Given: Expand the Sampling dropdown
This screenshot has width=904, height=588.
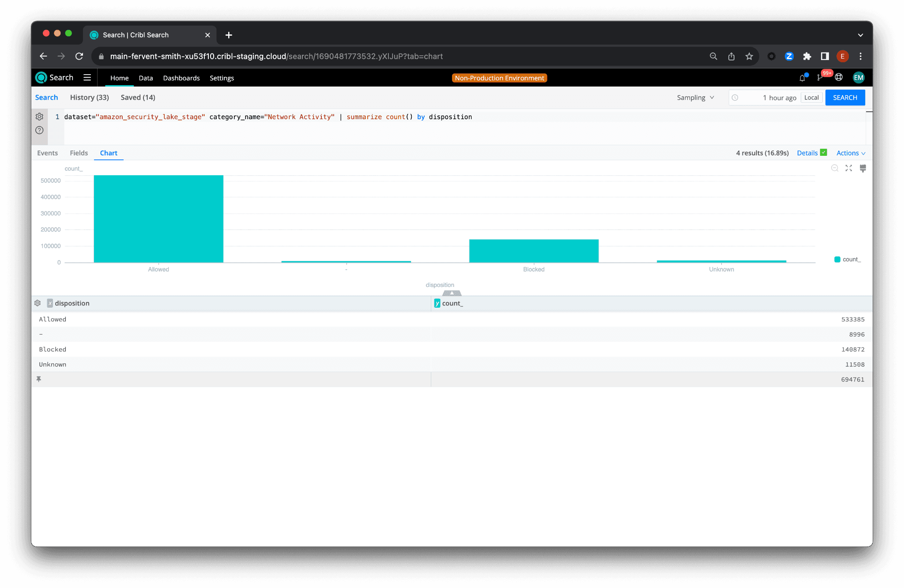Looking at the screenshot, I should [x=695, y=98].
